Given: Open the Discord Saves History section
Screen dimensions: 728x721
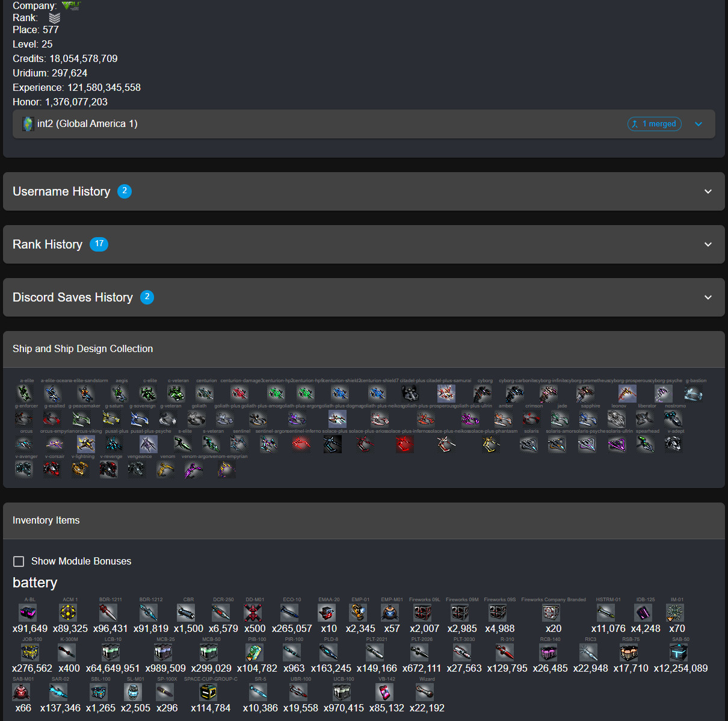Looking at the screenshot, I should pyautogui.click(x=364, y=297).
